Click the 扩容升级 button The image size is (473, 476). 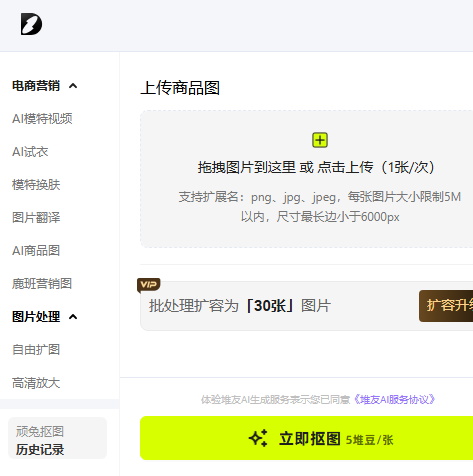[x=446, y=306]
